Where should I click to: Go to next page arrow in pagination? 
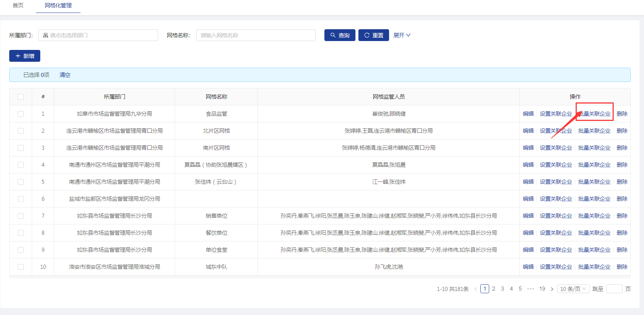552,289
